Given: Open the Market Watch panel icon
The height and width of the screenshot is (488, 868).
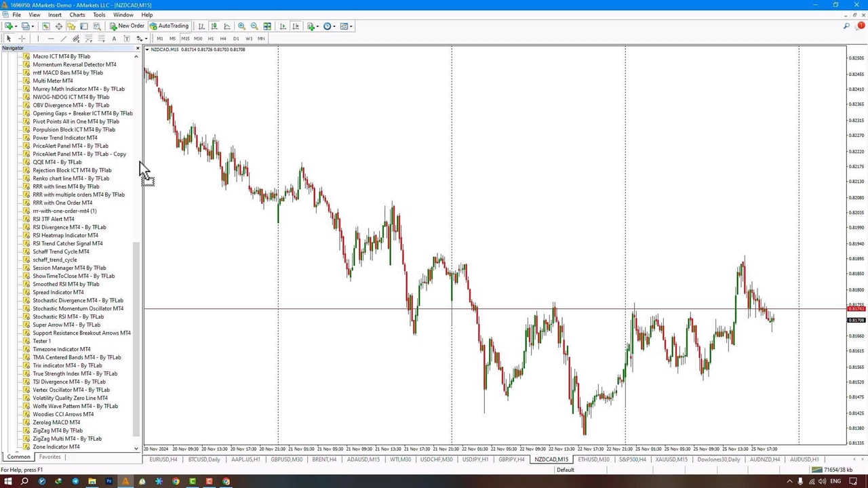Looking at the screenshot, I should point(46,26).
